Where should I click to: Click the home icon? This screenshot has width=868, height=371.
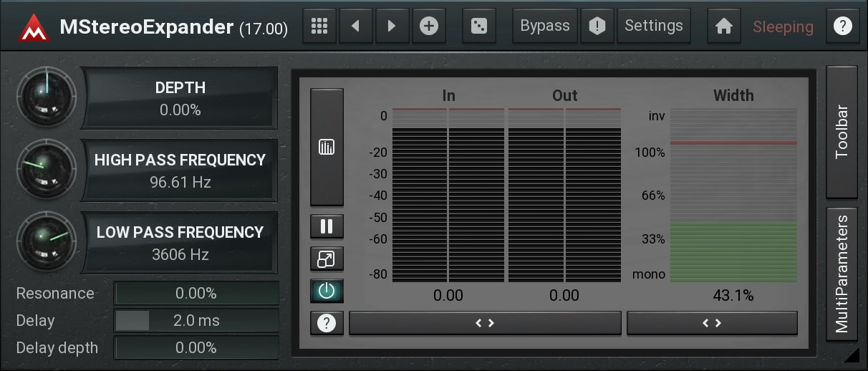point(724,27)
